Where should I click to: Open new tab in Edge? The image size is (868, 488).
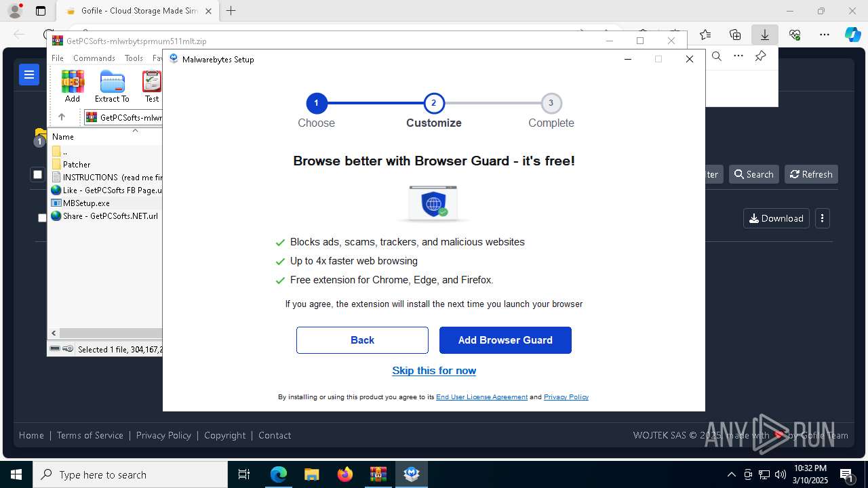click(x=231, y=11)
